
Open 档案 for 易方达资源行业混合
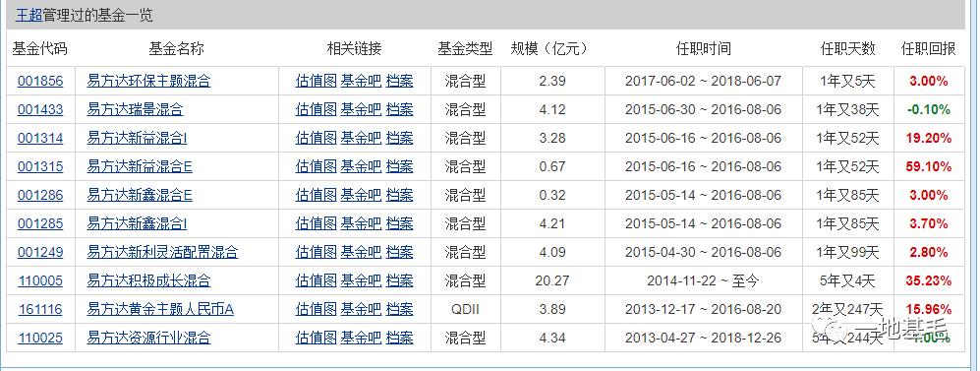[399, 338]
